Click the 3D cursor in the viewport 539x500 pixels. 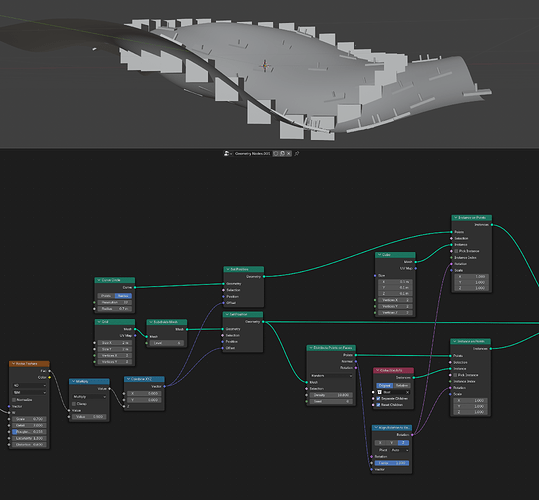pyautogui.click(x=265, y=65)
